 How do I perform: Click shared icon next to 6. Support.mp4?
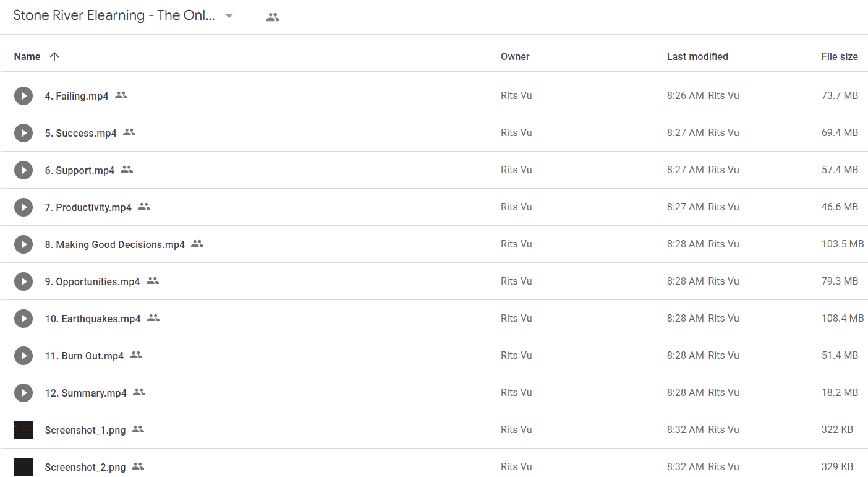tap(127, 170)
